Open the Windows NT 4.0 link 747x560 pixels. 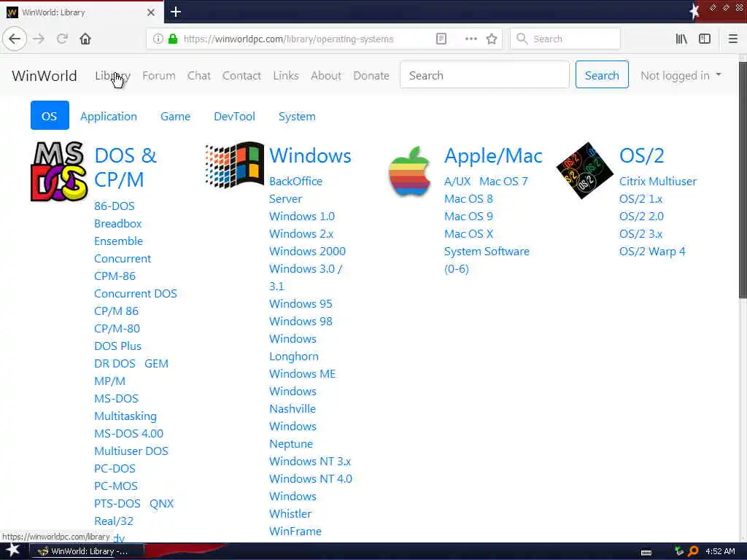pos(311,478)
